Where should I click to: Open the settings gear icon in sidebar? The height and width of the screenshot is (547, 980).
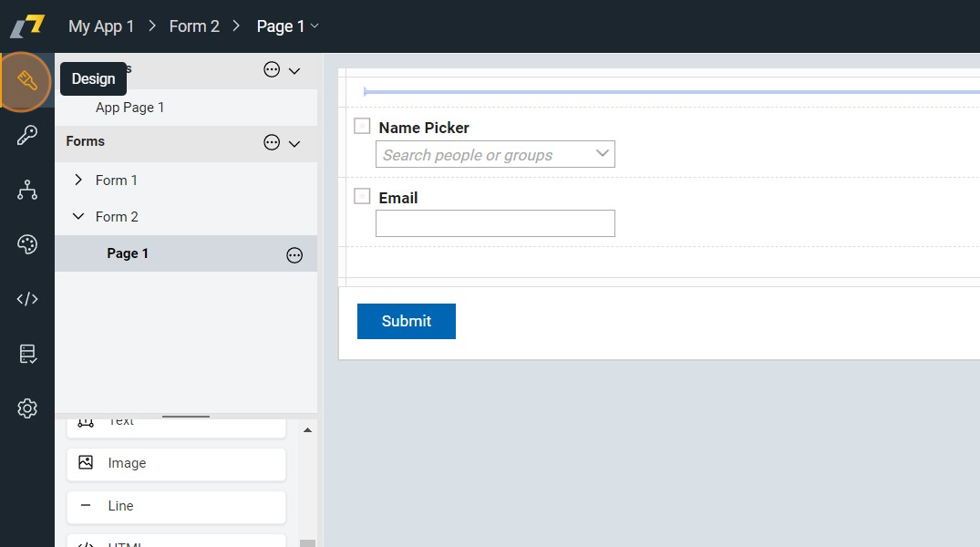pyautogui.click(x=27, y=408)
